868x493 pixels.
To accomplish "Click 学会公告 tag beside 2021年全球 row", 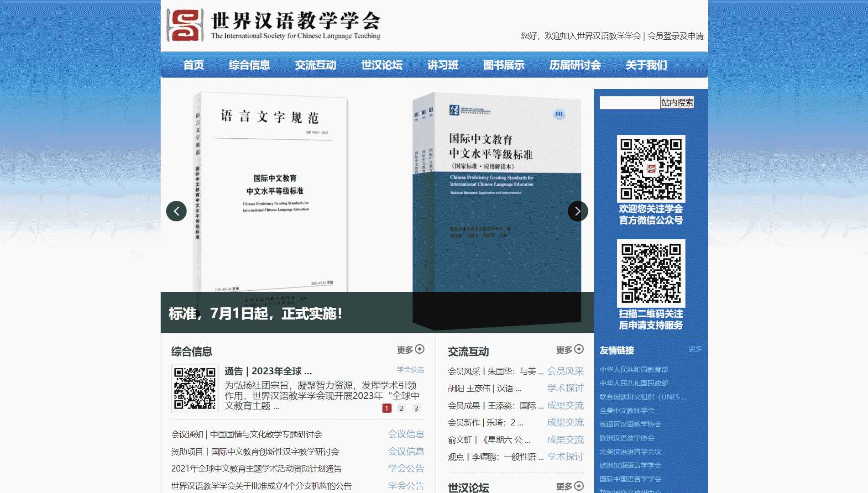I will (406, 468).
